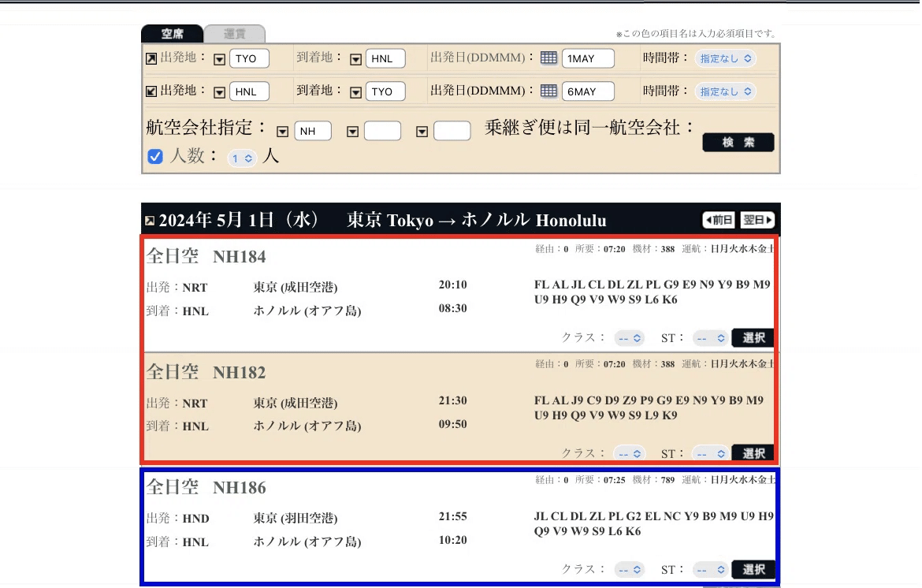Open クラス dropdown for NH182
922x588 pixels.
629,454
